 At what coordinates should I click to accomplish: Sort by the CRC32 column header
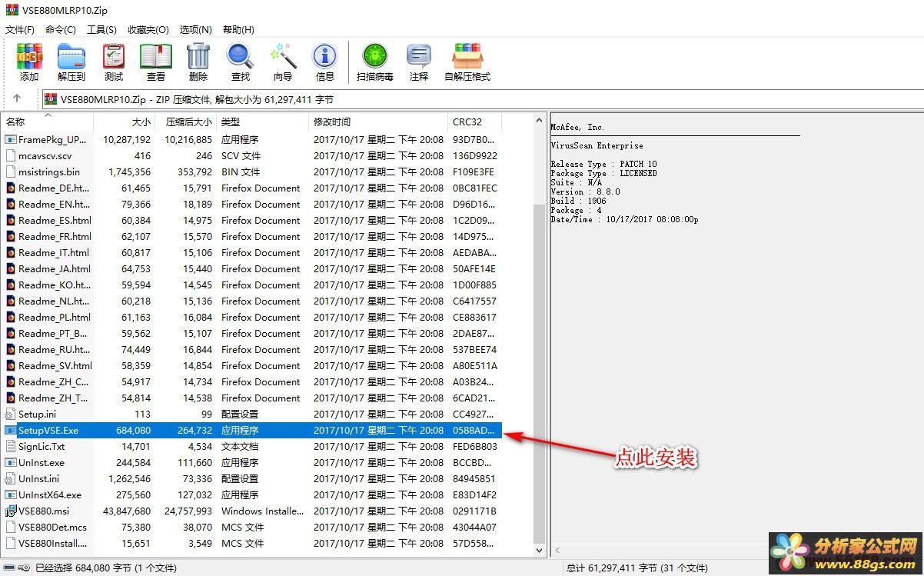click(475, 122)
